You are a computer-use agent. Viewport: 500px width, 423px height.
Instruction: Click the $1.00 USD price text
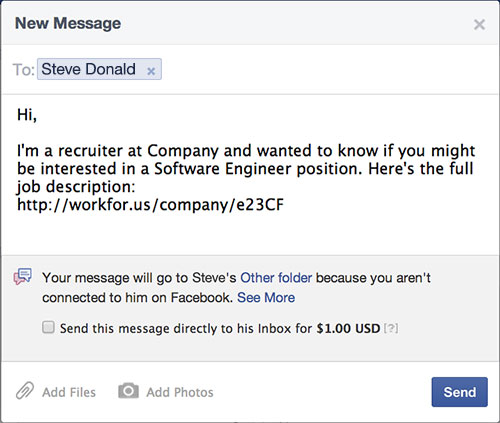pos(348,329)
